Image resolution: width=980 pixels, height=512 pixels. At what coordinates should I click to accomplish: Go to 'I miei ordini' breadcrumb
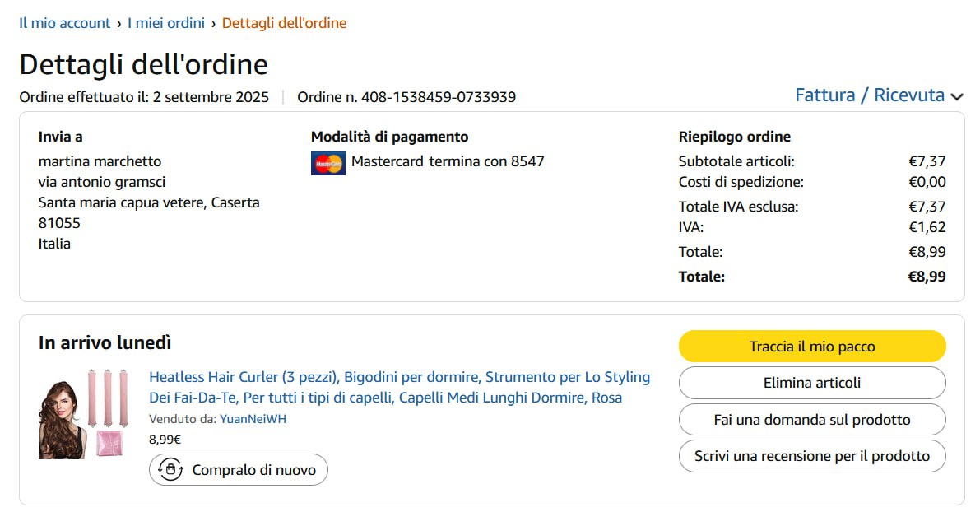[166, 23]
